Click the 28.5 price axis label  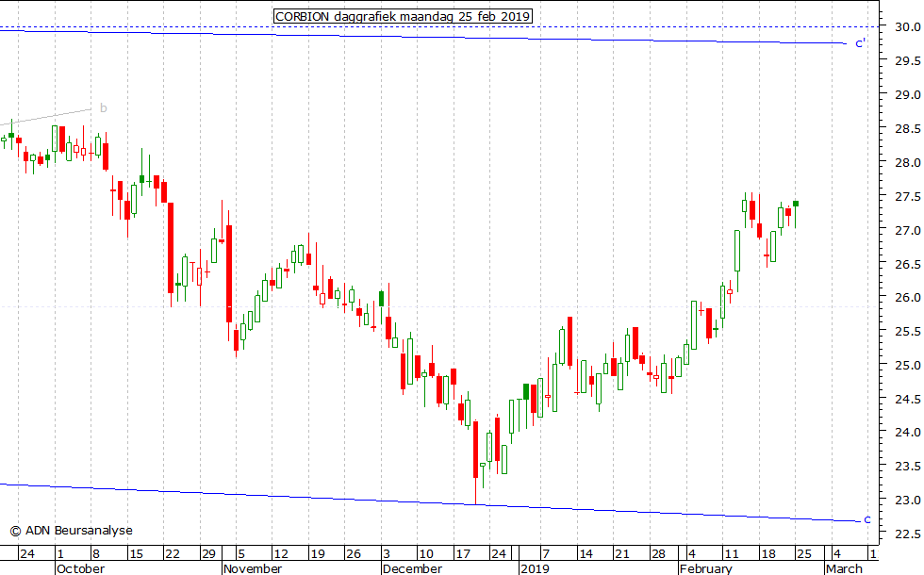(907, 128)
